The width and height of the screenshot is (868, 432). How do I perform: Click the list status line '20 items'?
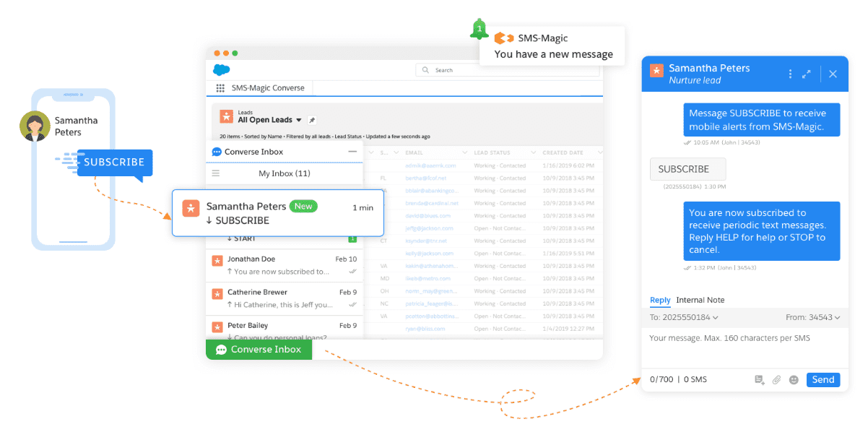pyautogui.click(x=325, y=137)
